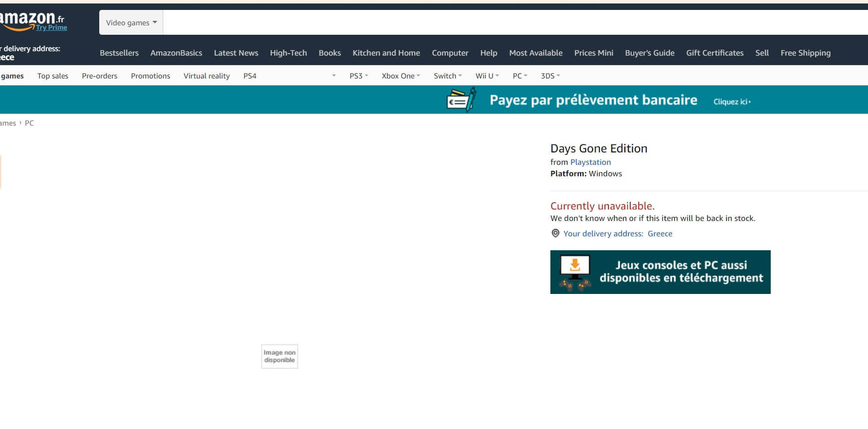This screenshot has width=868, height=429.
Task: Click the "Cliquez ici" banner link
Action: [732, 102]
